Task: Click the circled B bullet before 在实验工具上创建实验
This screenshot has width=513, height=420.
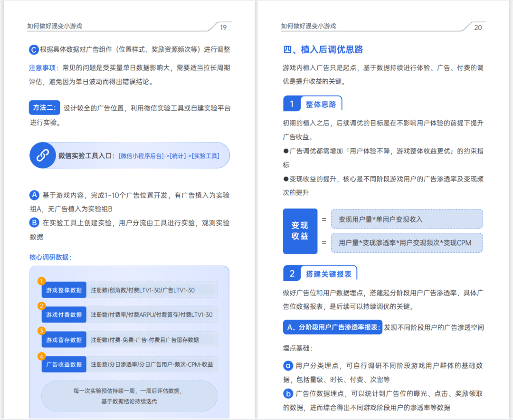Action: 34,222
